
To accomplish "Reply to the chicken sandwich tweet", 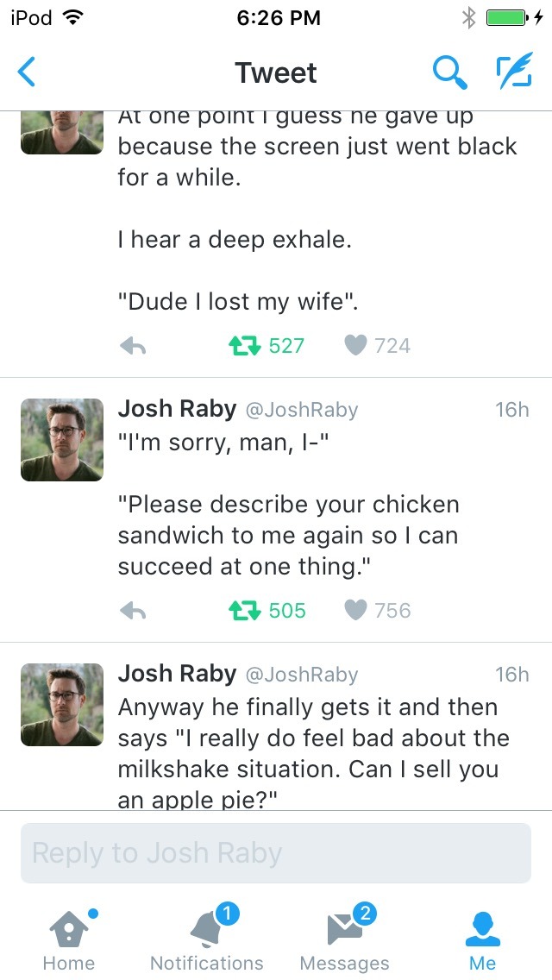I will (133, 611).
